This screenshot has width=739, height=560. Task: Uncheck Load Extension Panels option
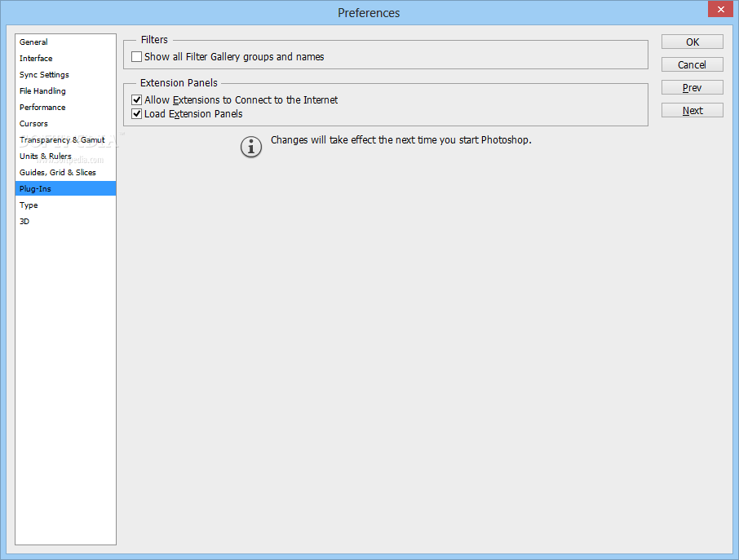[137, 114]
